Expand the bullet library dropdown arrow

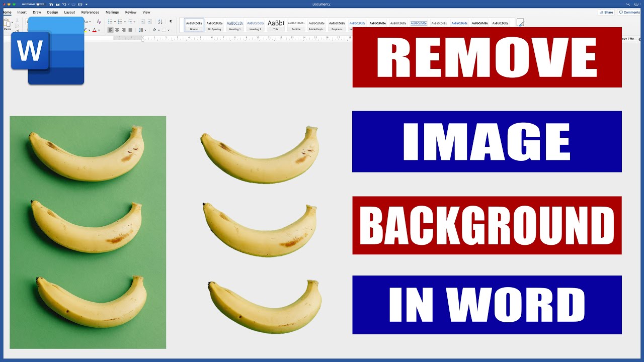pos(115,22)
